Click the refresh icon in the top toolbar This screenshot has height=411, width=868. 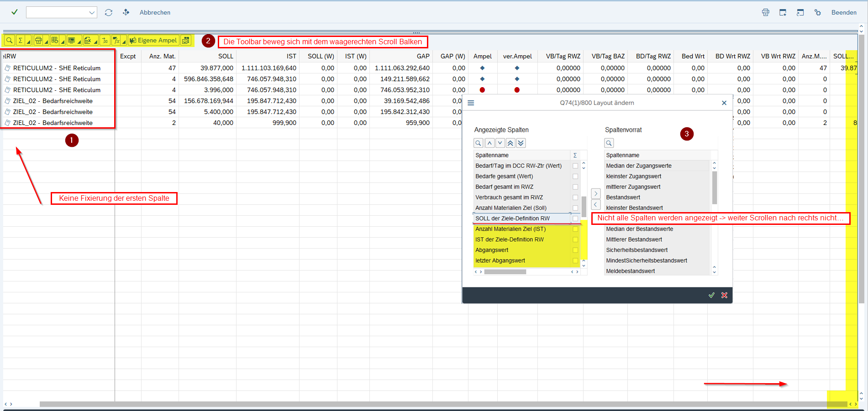[108, 12]
